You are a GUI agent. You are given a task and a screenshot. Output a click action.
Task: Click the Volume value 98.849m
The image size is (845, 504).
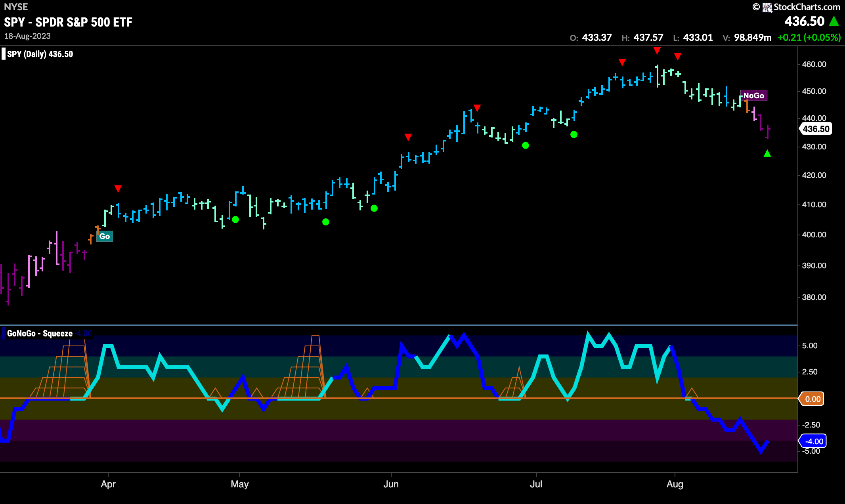click(753, 38)
